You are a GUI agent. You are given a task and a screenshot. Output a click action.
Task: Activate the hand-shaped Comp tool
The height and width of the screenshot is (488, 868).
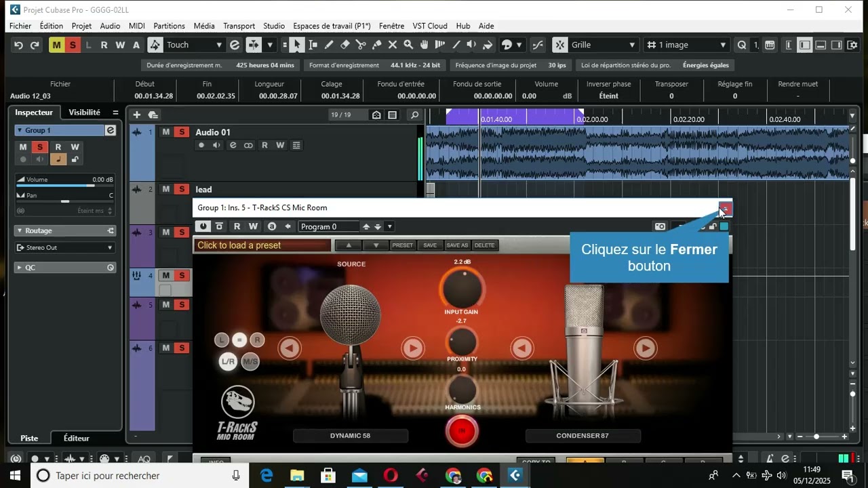425,45
